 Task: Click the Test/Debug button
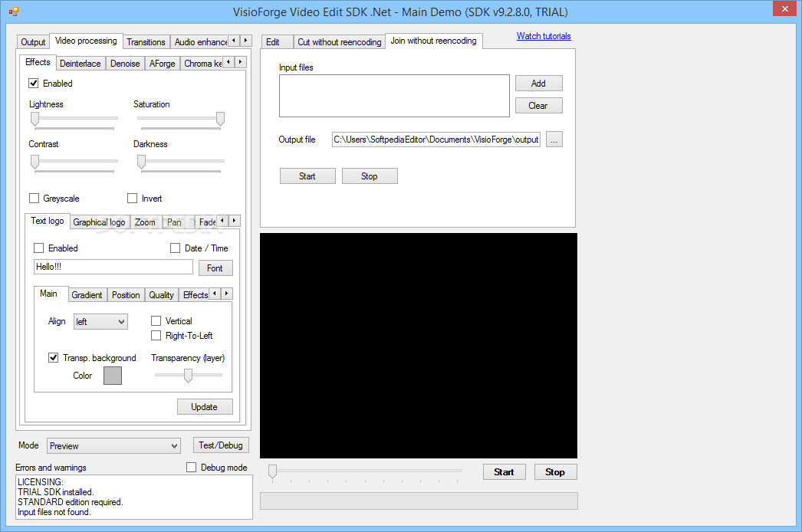pyautogui.click(x=221, y=445)
